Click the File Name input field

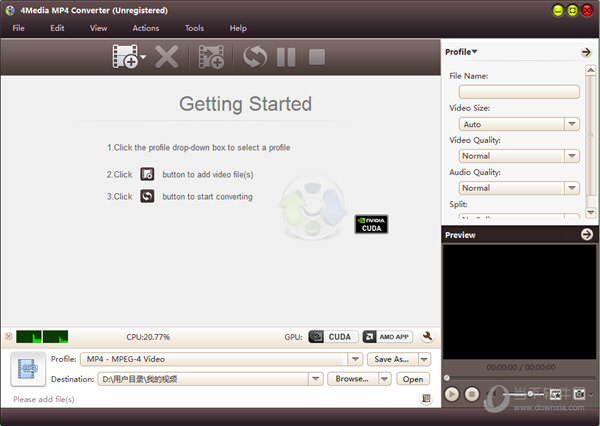click(519, 92)
